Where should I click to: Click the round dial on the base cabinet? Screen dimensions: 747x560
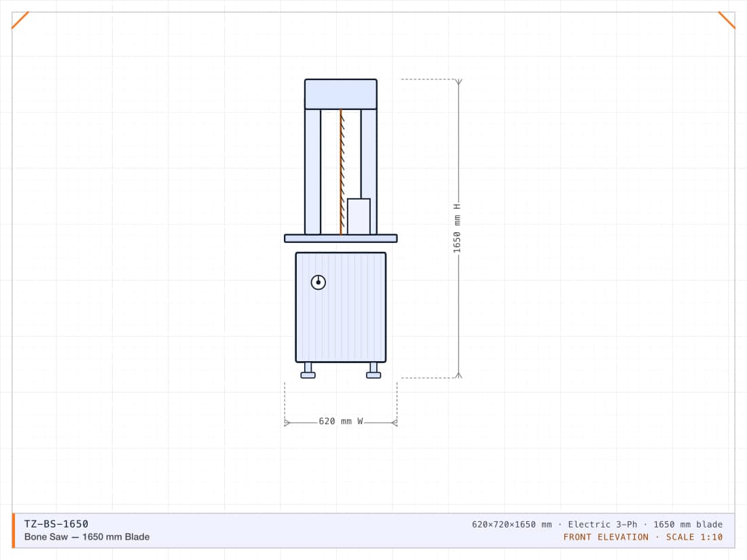318,282
